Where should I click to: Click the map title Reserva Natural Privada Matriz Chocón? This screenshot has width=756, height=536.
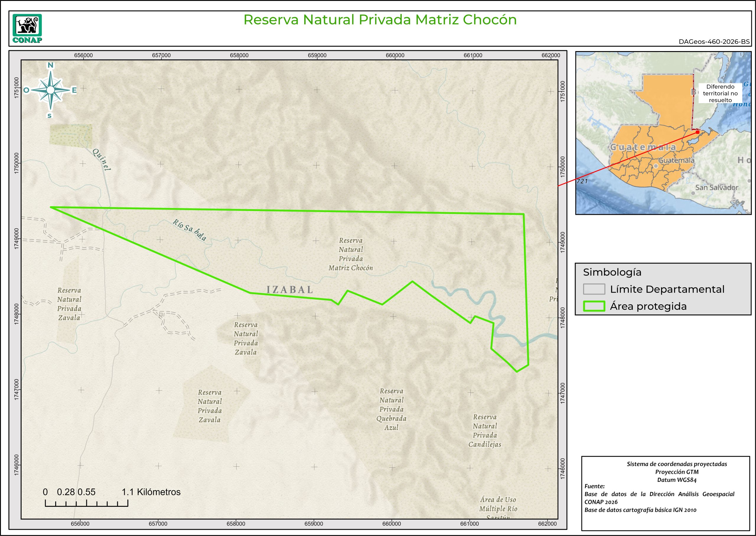click(380, 20)
